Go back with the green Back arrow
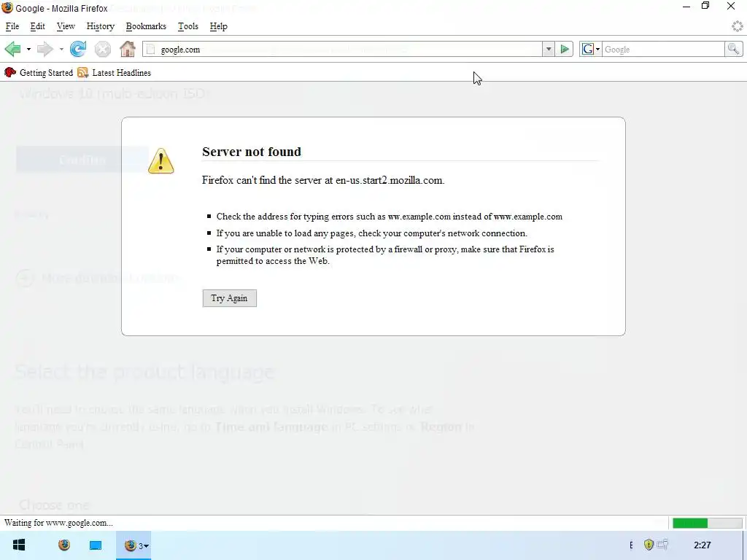Image resolution: width=747 pixels, height=560 pixels. [13, 49]
